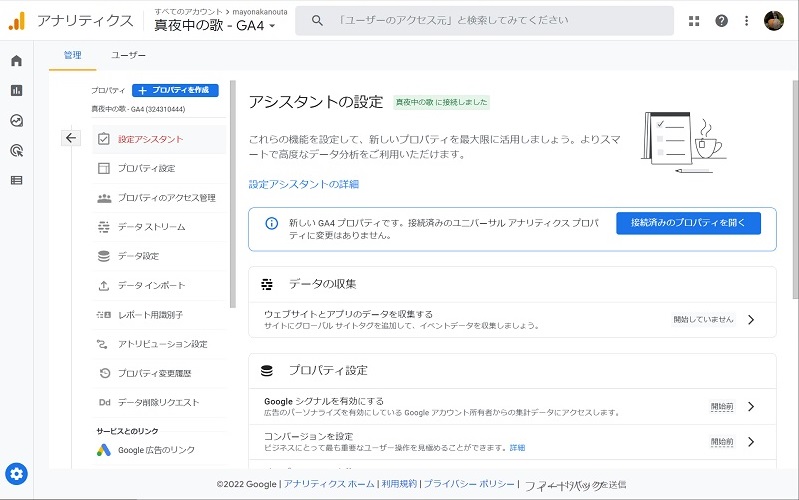
Task: Open アナリティクス ホーム footer link
Action: tap(329, 484)
